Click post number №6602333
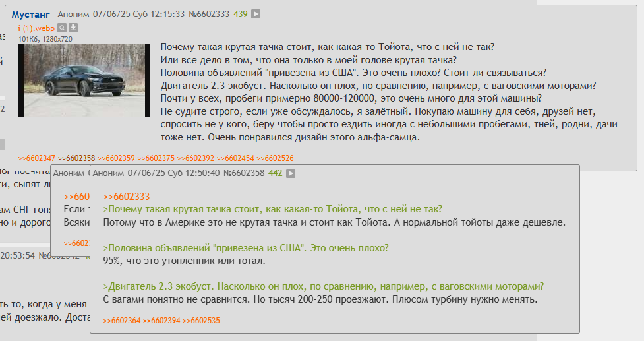 209,14
